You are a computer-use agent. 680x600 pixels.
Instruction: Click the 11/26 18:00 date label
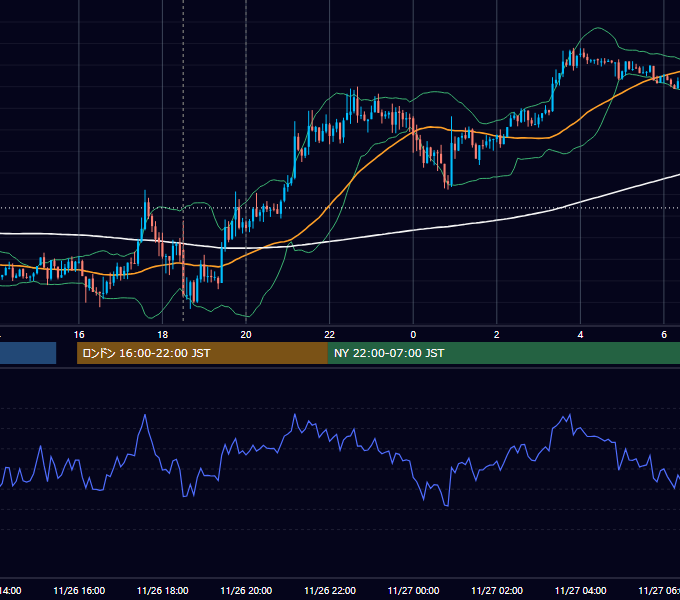[163, 591]
